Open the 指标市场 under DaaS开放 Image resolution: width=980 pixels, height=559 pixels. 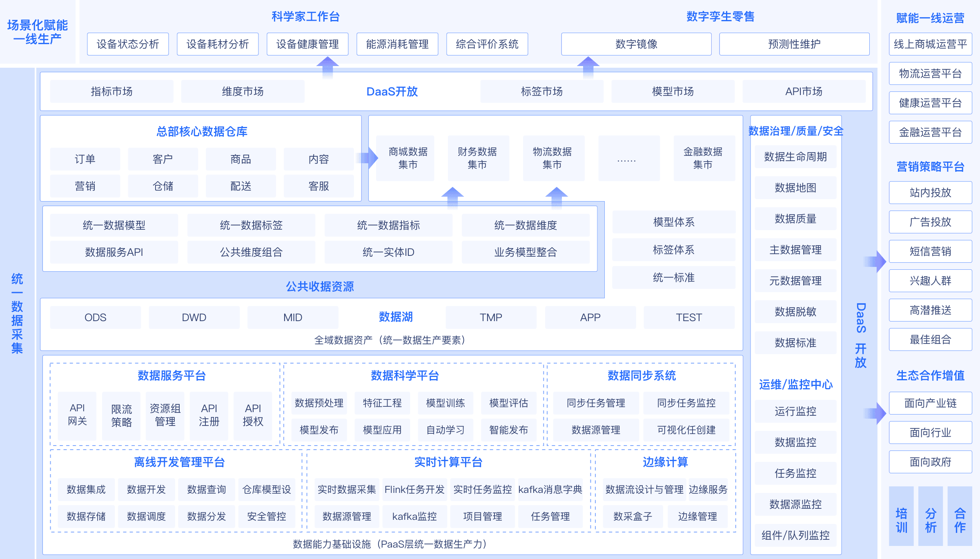[111, 91]
